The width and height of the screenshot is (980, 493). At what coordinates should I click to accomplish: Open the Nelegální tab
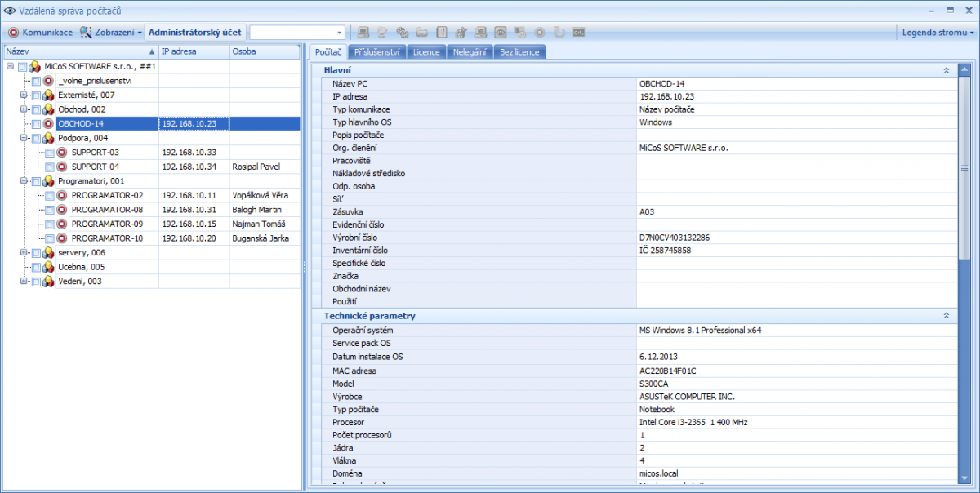coord(470,52)
